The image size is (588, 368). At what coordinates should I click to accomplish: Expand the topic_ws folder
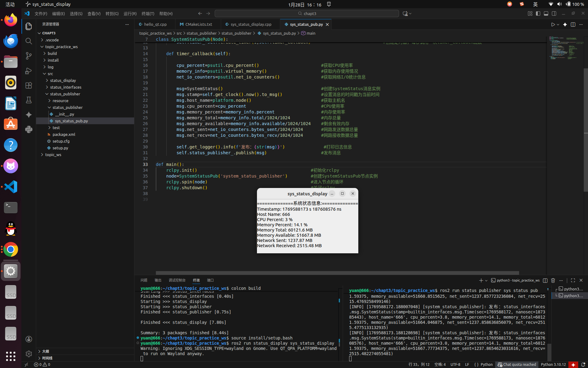85,155
